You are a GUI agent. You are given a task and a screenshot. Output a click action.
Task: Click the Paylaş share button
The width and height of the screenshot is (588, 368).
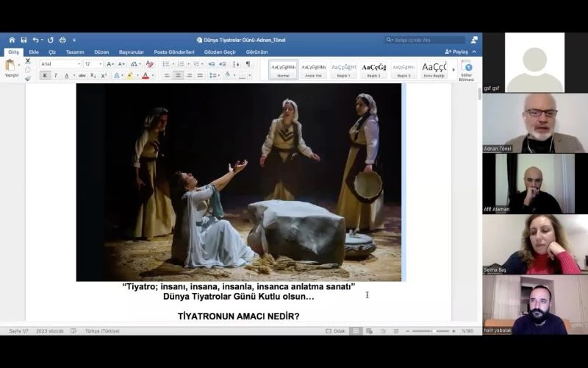click(456, 52)
